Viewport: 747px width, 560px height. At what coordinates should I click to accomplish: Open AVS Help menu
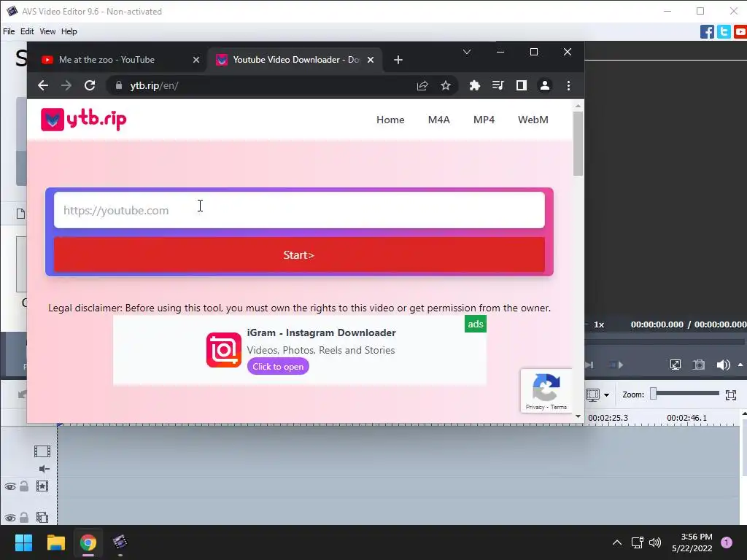[x=69, y=31]
